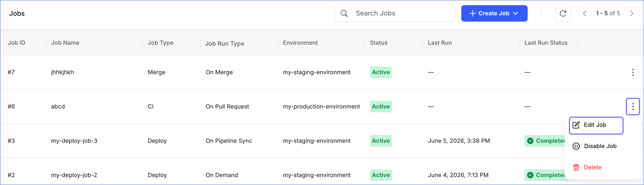The image size is (644, 185).
Task: Click the On Demand run type cell
Action: coord(222,175)
